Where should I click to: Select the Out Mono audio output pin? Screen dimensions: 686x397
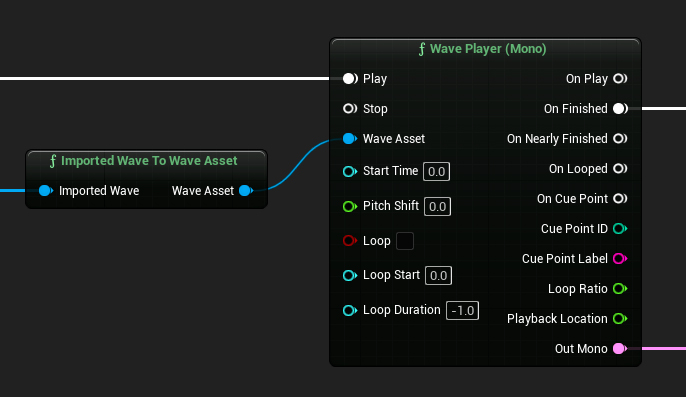[x=620, y=348]
